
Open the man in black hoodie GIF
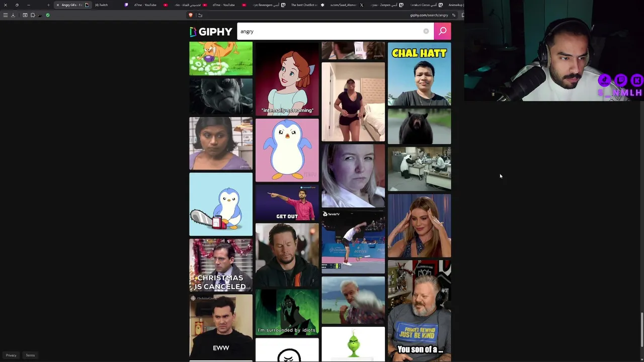click(287, 255)
